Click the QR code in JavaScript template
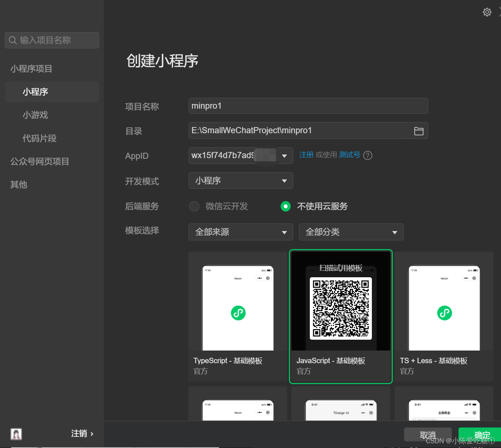Screen dimensions: 501x448 340,308
